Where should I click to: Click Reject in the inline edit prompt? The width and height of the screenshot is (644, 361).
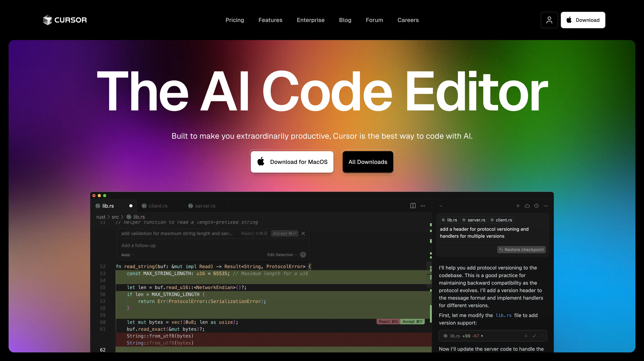[254, 233]
